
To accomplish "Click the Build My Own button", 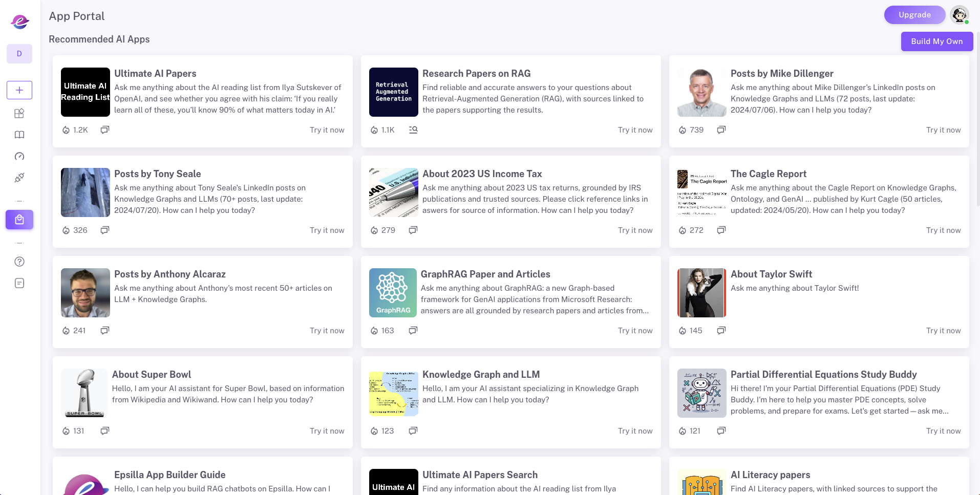I will (936, 41).
